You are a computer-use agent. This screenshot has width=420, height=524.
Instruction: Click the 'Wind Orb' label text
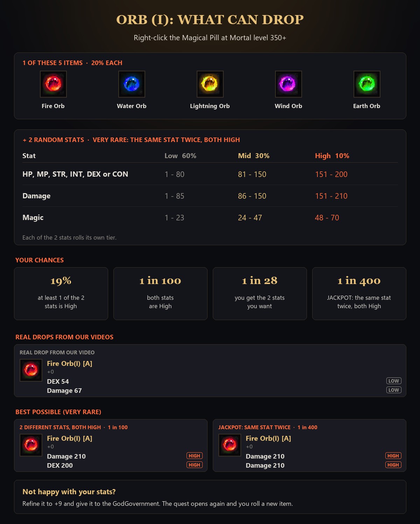coord(288,106)
